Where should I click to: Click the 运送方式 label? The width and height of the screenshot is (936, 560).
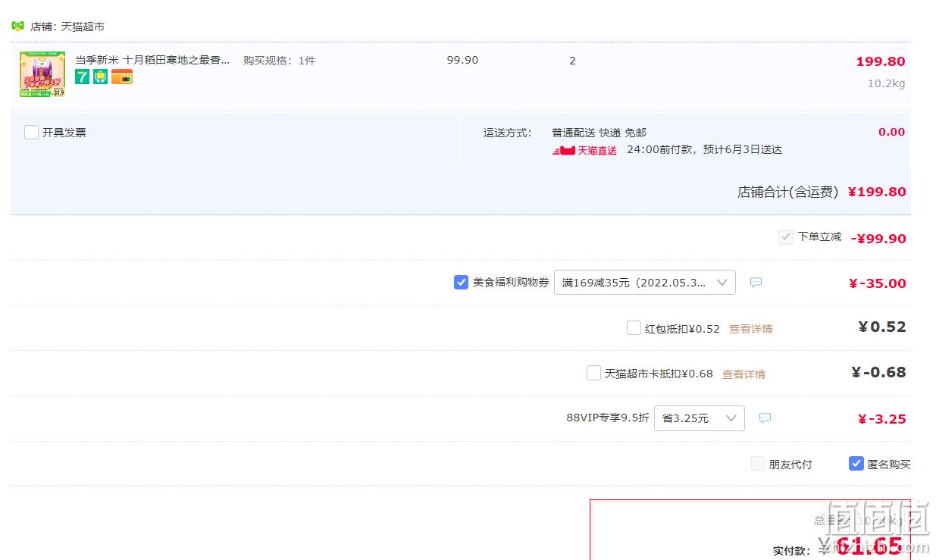(x=508, y=133)
